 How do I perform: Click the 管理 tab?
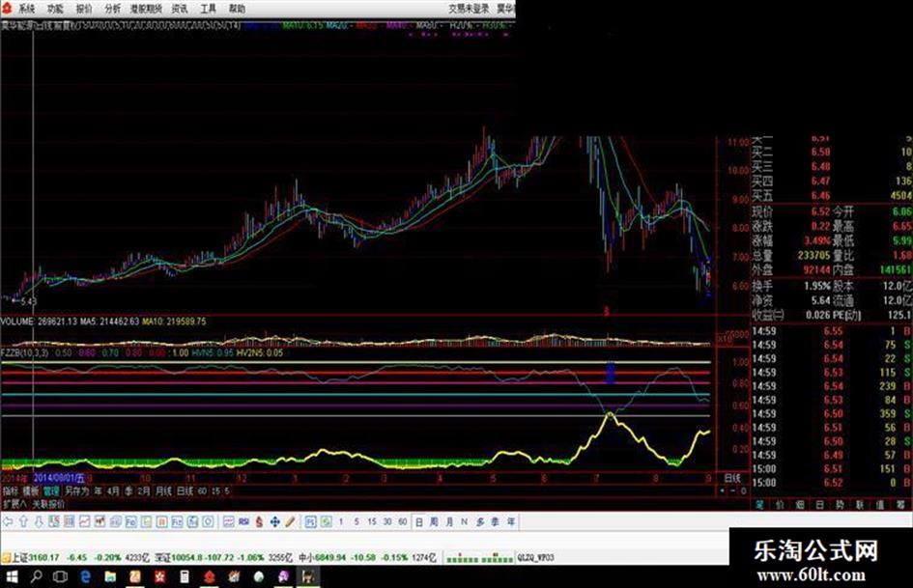tap(51, 491)
